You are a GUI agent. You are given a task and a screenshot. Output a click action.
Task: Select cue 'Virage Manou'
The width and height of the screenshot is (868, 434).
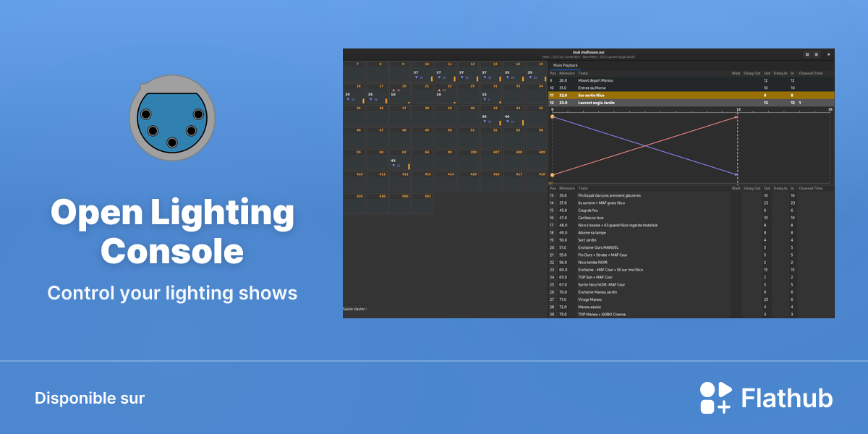[x=691, y=299]
